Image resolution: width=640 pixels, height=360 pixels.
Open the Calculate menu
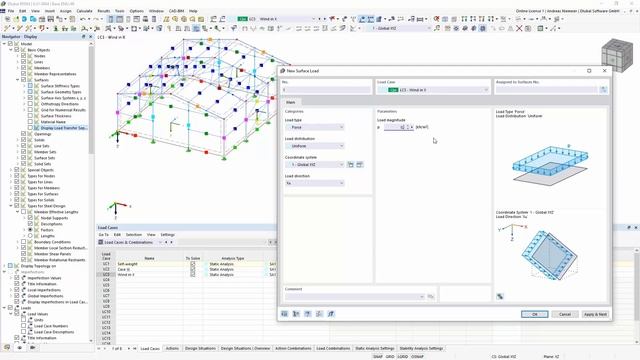[84, 11]
